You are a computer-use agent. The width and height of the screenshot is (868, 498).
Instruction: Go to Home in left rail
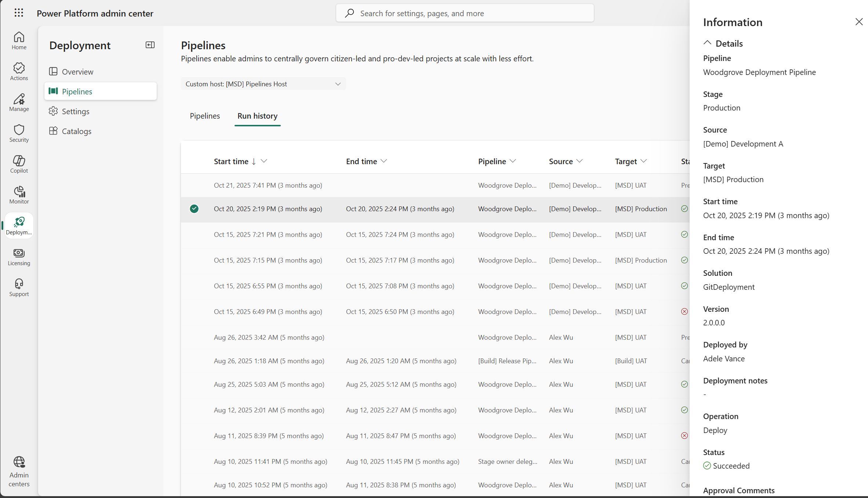tap(19, 40)
